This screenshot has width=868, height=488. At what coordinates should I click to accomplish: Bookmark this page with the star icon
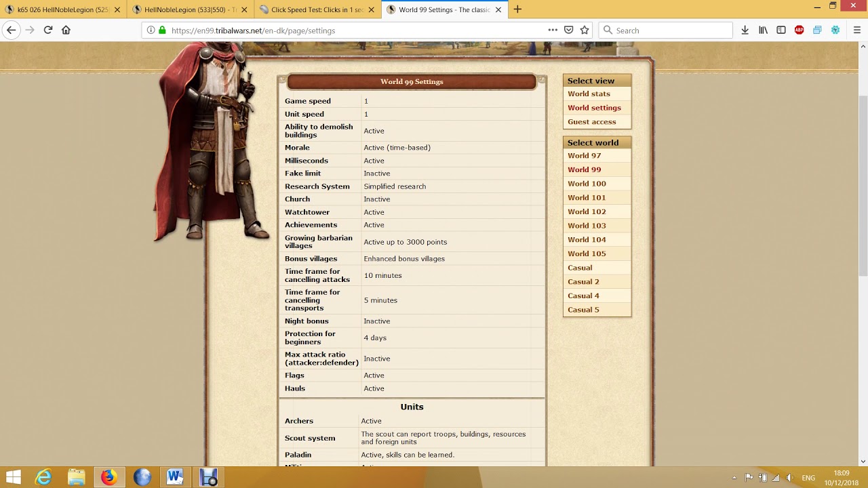pyautogui.click(x=585, y=30)
